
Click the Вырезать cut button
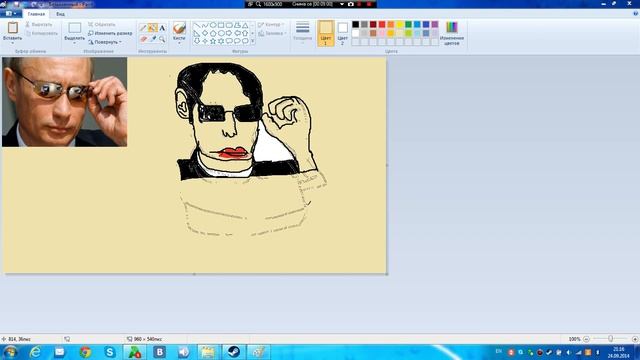coord(39,25)
